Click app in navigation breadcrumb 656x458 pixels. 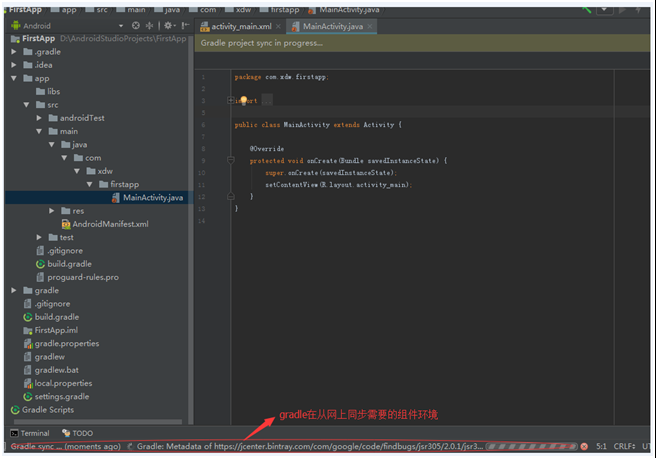pos(64,10)
